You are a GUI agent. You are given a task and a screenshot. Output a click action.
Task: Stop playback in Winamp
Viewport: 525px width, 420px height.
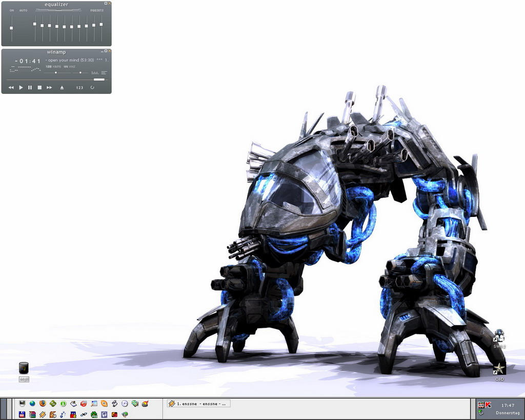(x=39, y=87)
